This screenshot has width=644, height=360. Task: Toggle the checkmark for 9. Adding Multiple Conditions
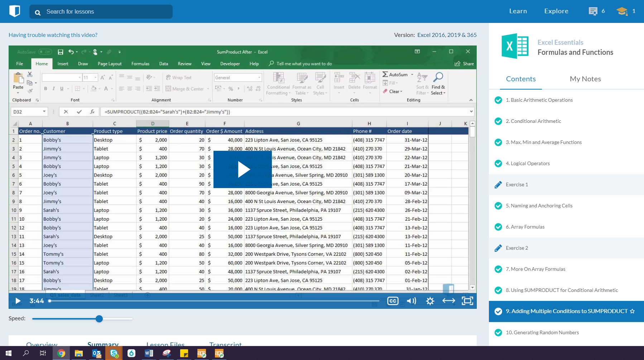(498, 312)
